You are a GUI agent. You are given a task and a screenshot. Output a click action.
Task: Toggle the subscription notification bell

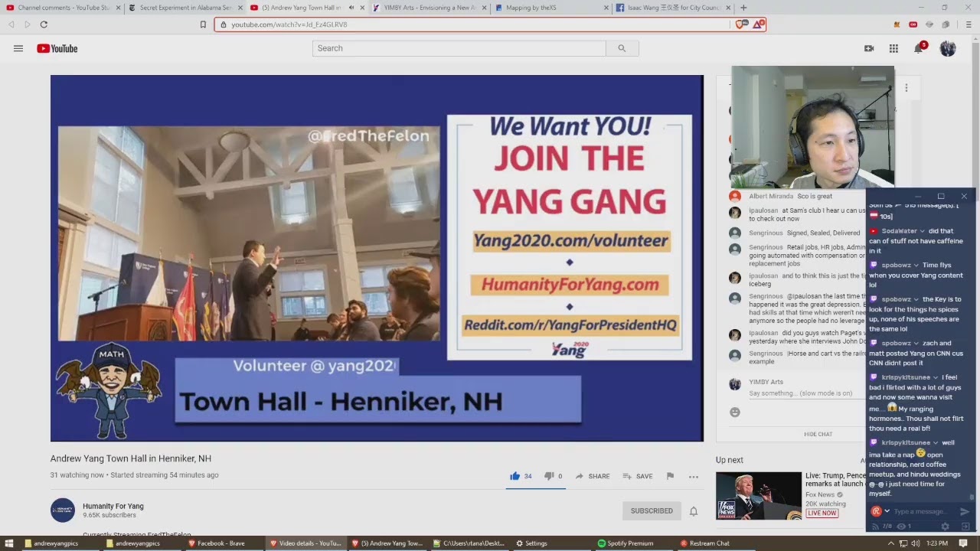coord(694,511)
